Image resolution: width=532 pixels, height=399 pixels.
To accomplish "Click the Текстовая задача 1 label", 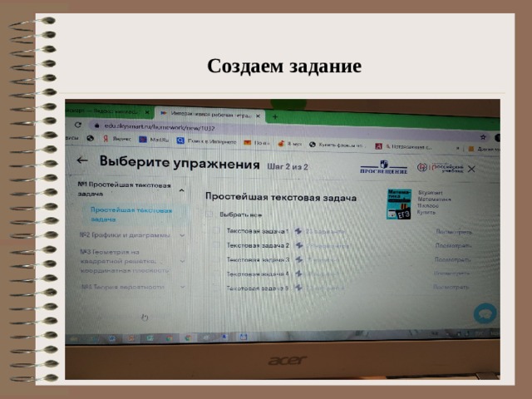I will 257,231.
